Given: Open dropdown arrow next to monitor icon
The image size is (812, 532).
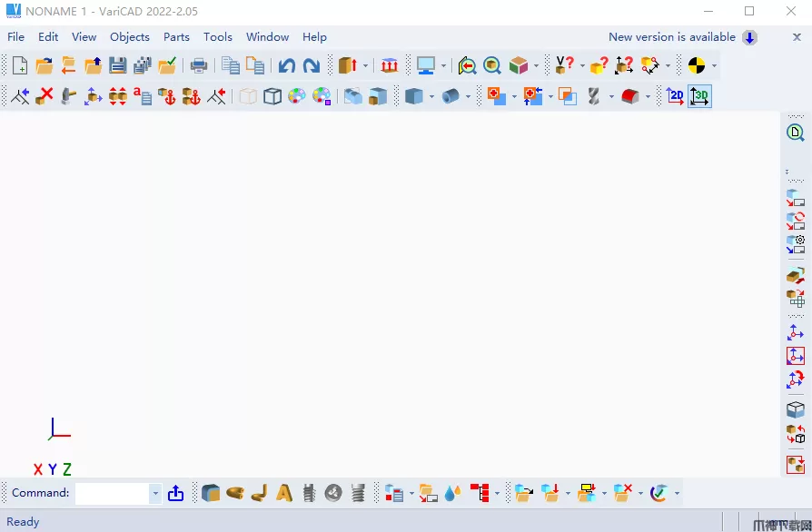Looking at the screenshot, I should (x=444, y=65).
